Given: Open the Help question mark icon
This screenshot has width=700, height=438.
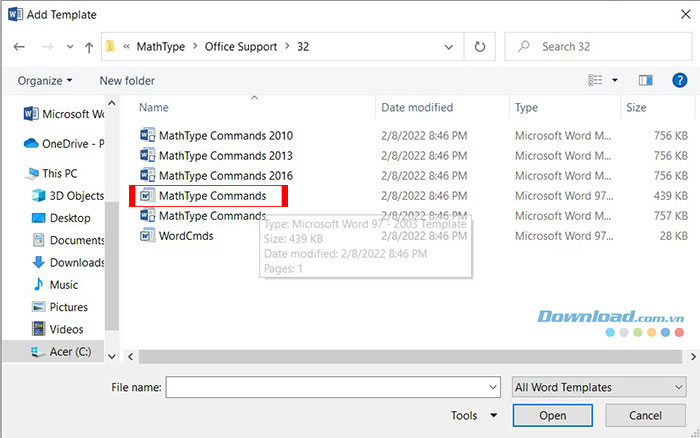Looking at the screenshot, I should 679,80.
